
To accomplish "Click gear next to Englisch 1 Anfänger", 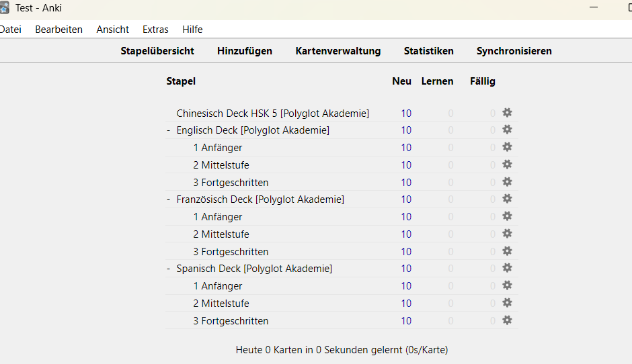I will (x=507, y=147).
